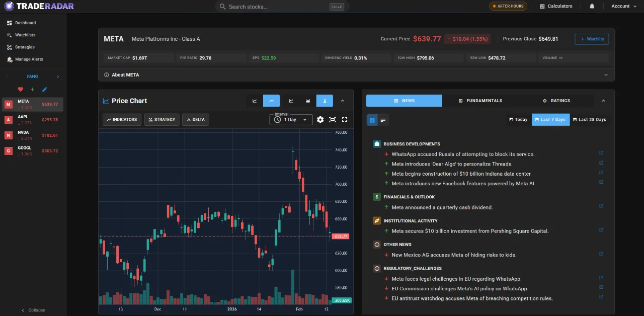Click the Search stocks input field

[282, 7]
